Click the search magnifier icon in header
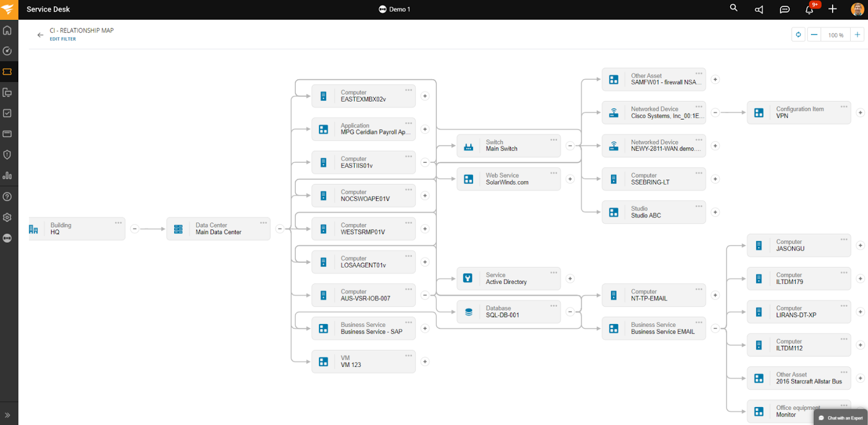868x425 pixels. click(733, 8)
